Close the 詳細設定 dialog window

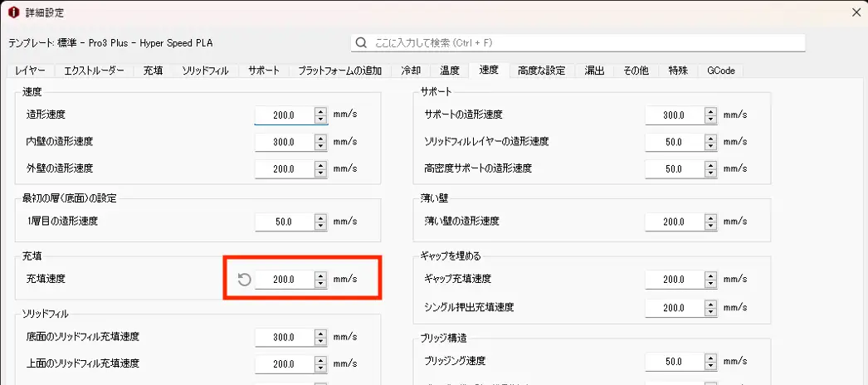856,12
